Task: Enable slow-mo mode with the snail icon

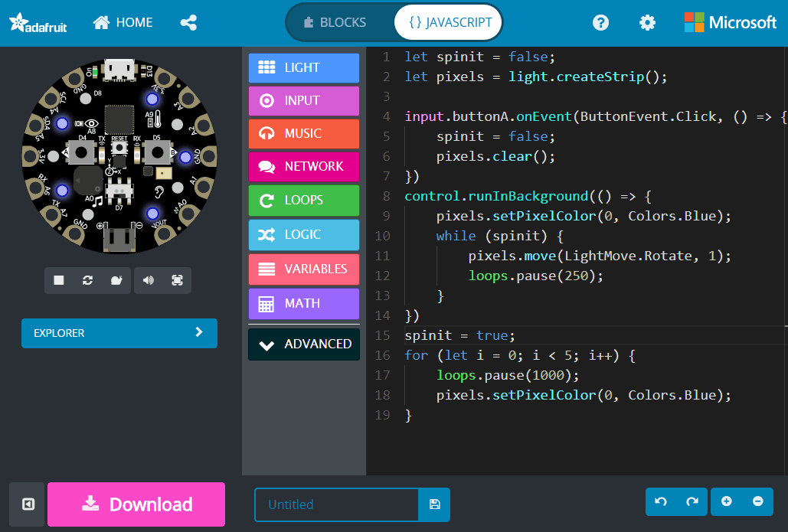Action: 116,280
